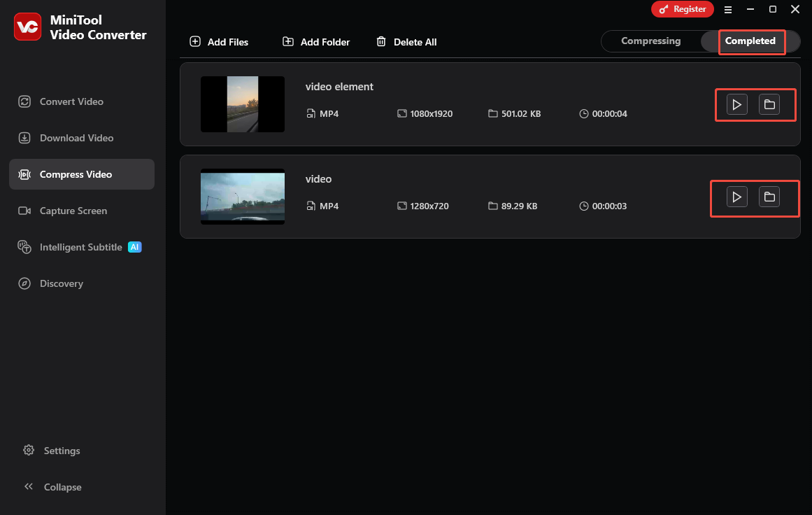
Task: Click the 'video element' thumbnail preview
Action: point(243,104)
